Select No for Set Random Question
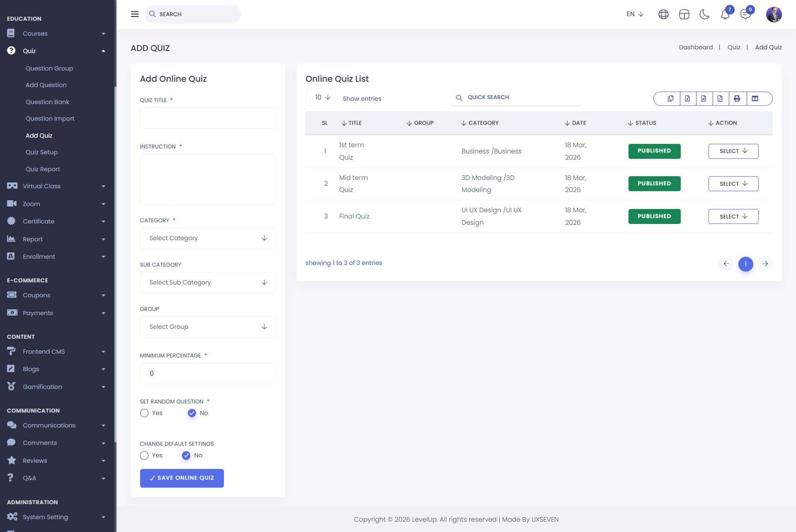 [x=192, y=413]
